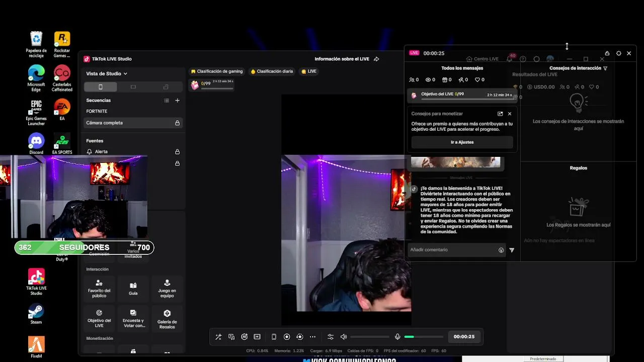Click the Ir a Ajustes button
644x362 pixels.
pos(462,142)
